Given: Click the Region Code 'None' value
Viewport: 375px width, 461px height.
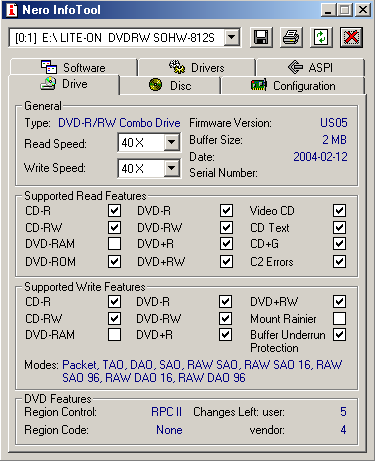Looking at the screenshot, I should 169,430.
